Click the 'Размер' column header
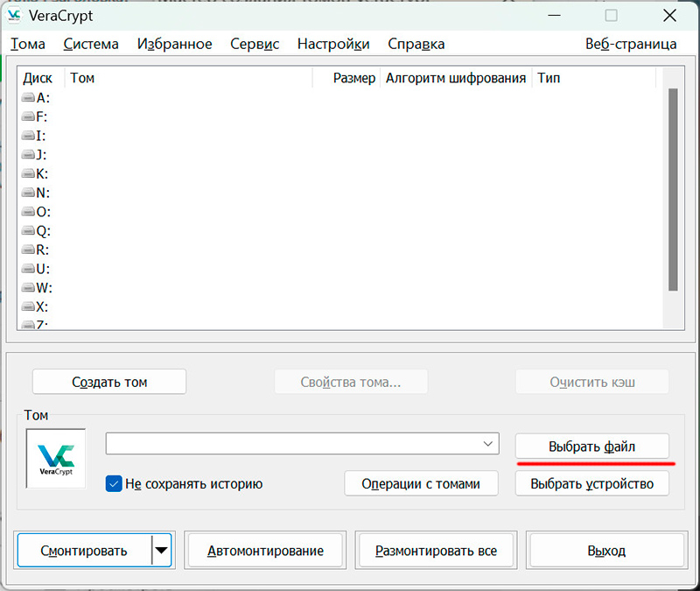 click(353, 78)
